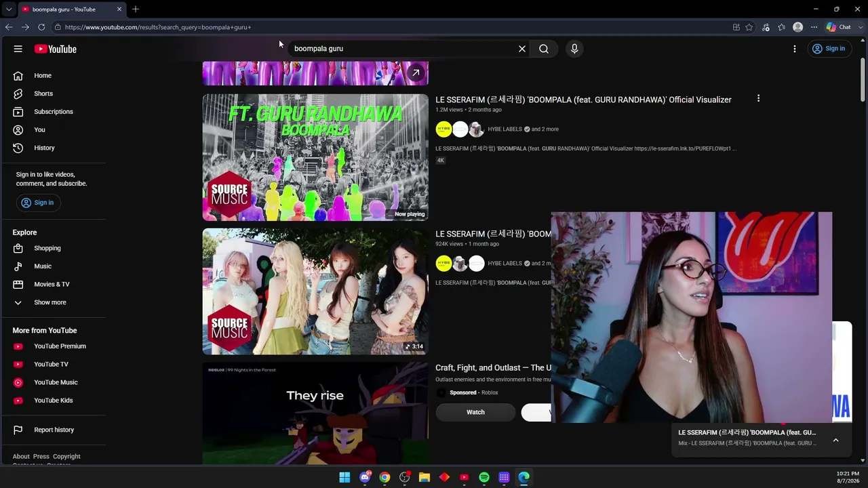Screen dimensions: 868x488
Task: Close the boompala guru YouTube tab
Action: point(119,9)
